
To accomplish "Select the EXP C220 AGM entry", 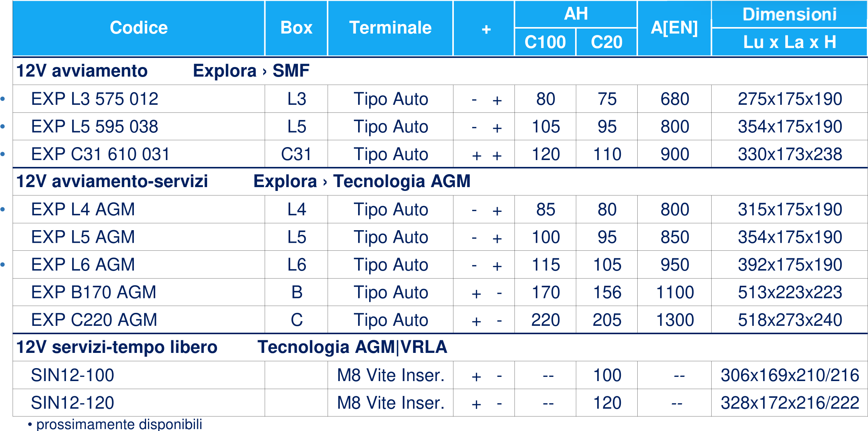I will [94, 320].
